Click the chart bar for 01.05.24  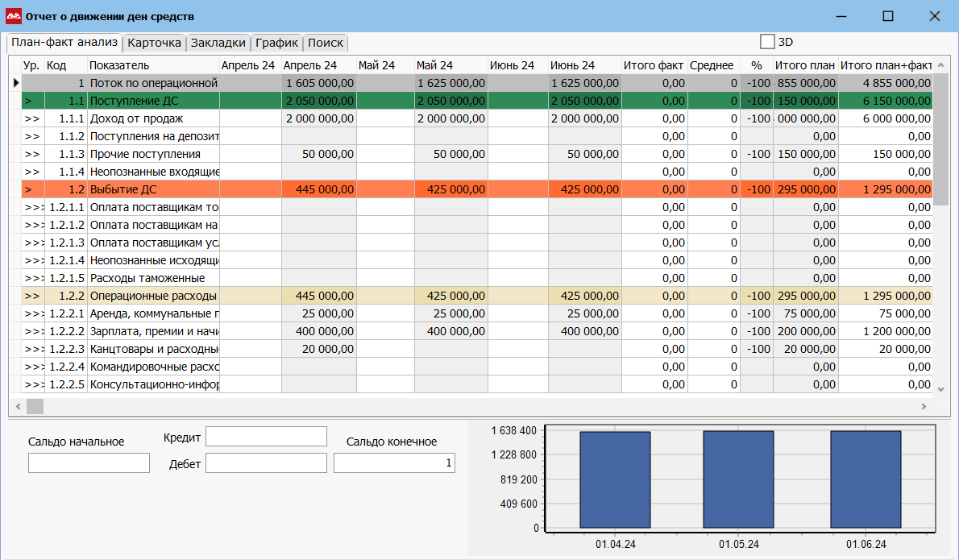(x=738, y=479)
